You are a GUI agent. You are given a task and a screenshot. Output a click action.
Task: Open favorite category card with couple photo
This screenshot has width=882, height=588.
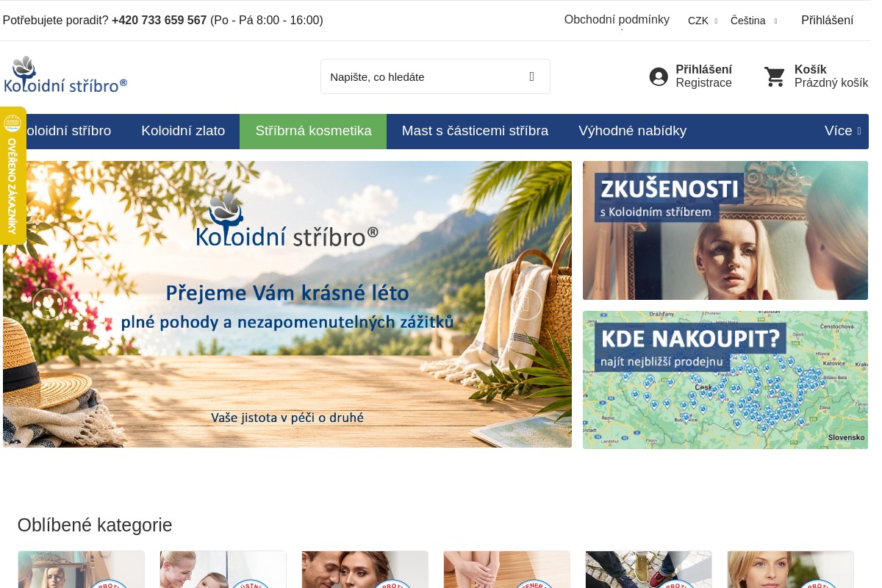[x=365, y=570]
